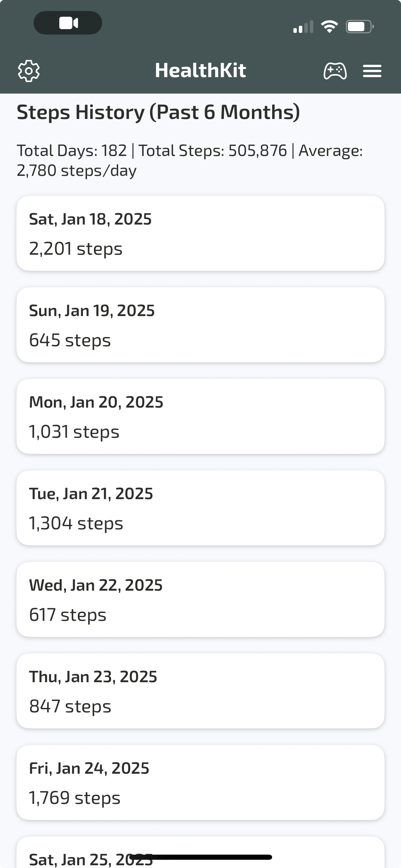Tap the Fri, Jan 24, 2025 card
This screenshot has height=868, width=401.
coord(200,782)
